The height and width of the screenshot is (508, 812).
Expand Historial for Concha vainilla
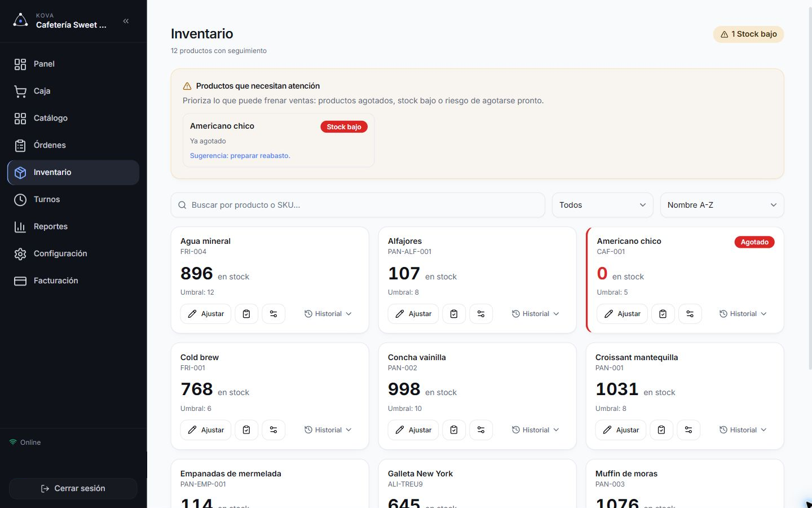(x=536, y=430)
